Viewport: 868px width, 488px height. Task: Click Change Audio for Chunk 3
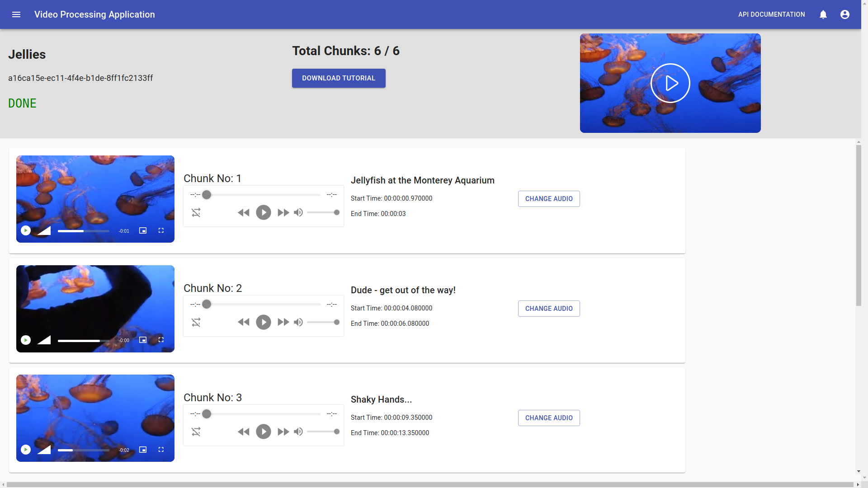coord(549,418)
